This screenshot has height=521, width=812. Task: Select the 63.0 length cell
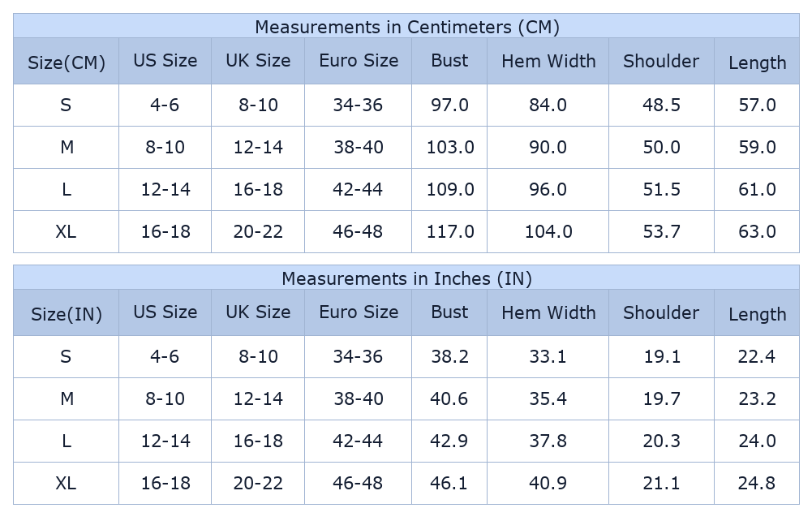click(757, 232)
